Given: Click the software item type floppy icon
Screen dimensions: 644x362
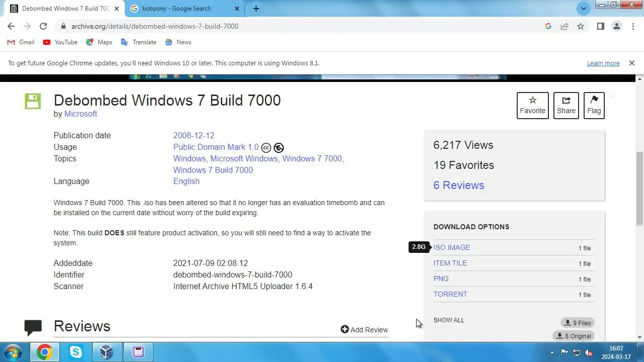Looking at the screenshot, I should pyautogui.click(x=33, y=101).
